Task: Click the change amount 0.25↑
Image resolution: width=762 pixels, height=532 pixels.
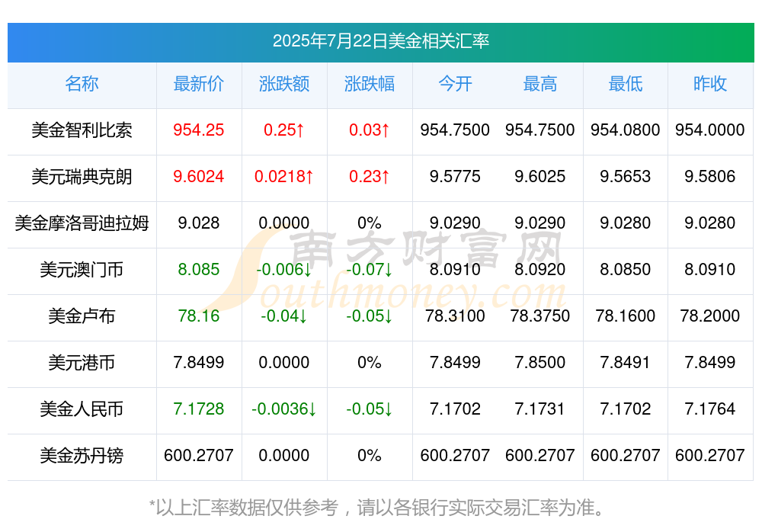Action: pyautogui.click(x=284, y=130)
